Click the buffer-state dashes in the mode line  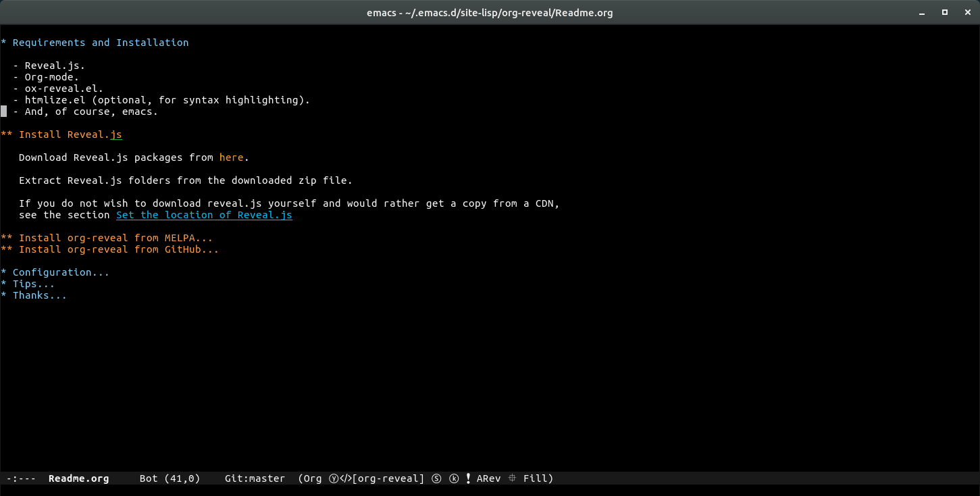21,478
